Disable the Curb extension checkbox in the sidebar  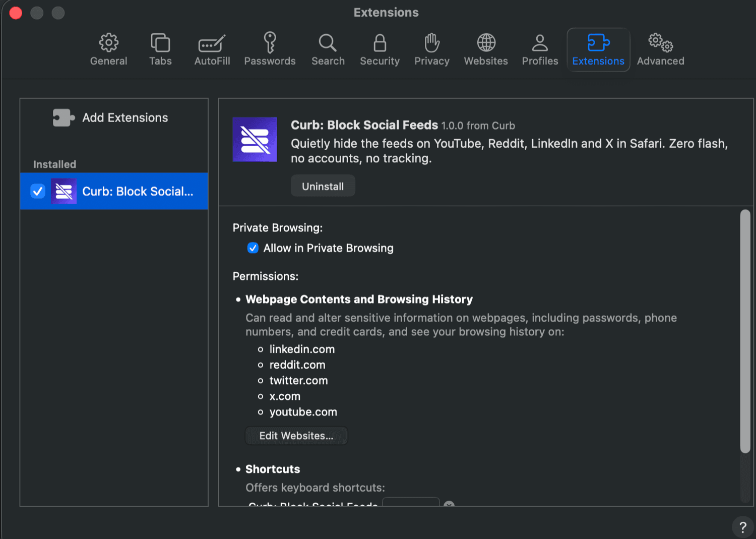click(x=38, y=191)
